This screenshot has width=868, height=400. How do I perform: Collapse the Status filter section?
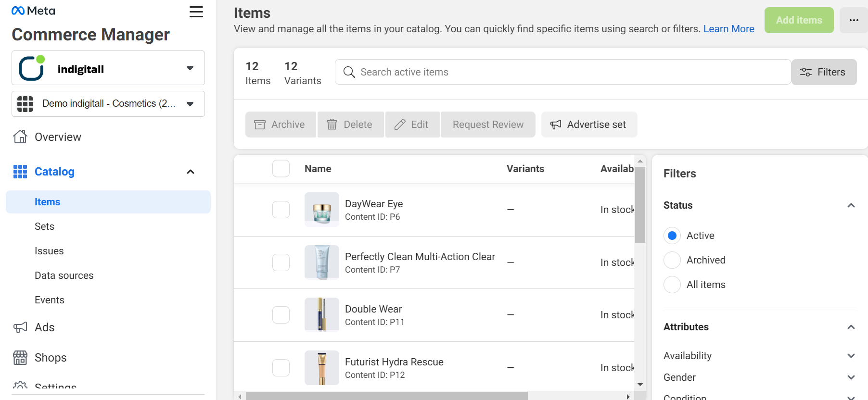851,205
